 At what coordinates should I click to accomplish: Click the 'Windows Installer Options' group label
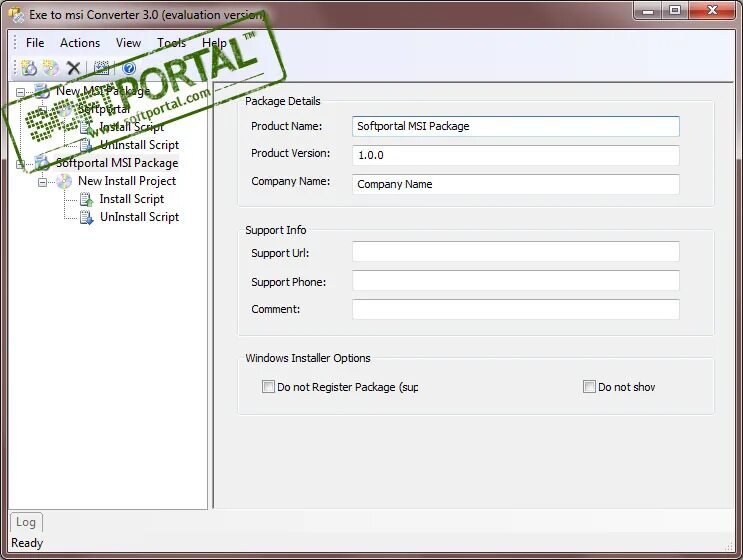308,358
